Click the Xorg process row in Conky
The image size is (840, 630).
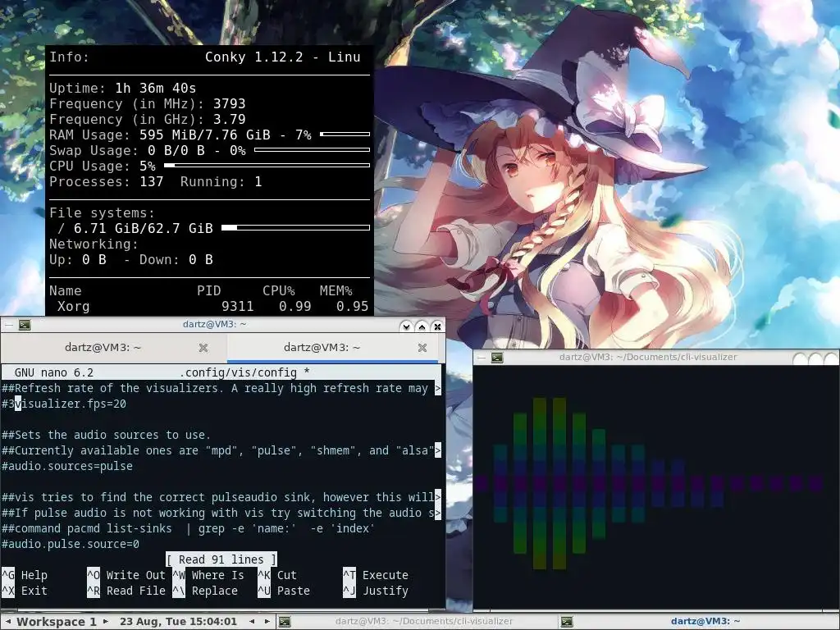(x=209, y=307)
